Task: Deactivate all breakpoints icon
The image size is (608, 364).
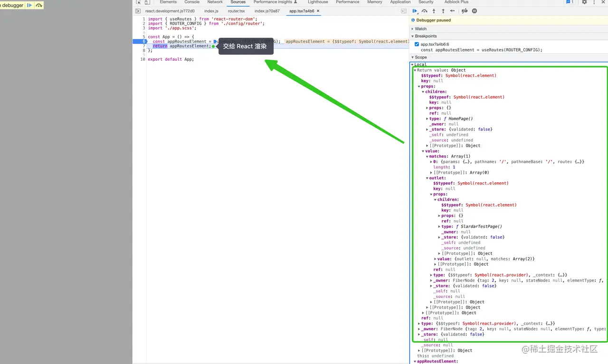Action: tap(465, 11)
